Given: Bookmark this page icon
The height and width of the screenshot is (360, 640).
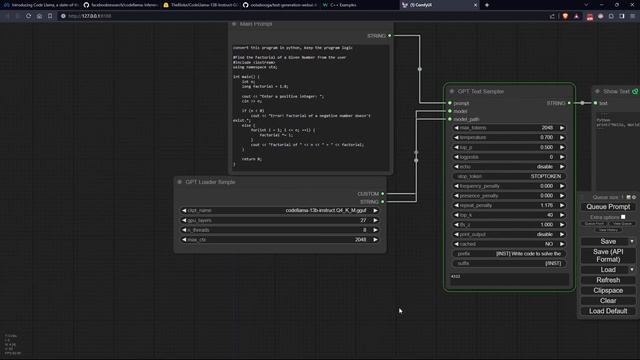Looking at the screenshot, I should click(50, 16).
